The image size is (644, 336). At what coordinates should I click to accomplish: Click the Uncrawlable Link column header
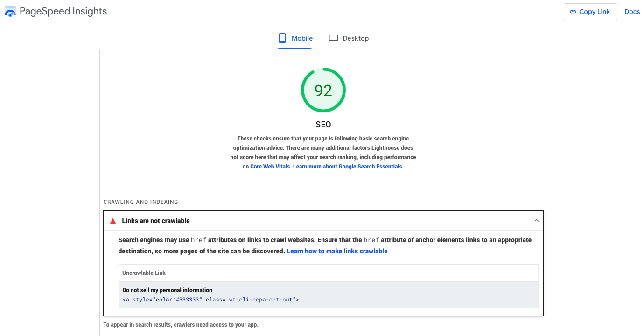(144, 273)
